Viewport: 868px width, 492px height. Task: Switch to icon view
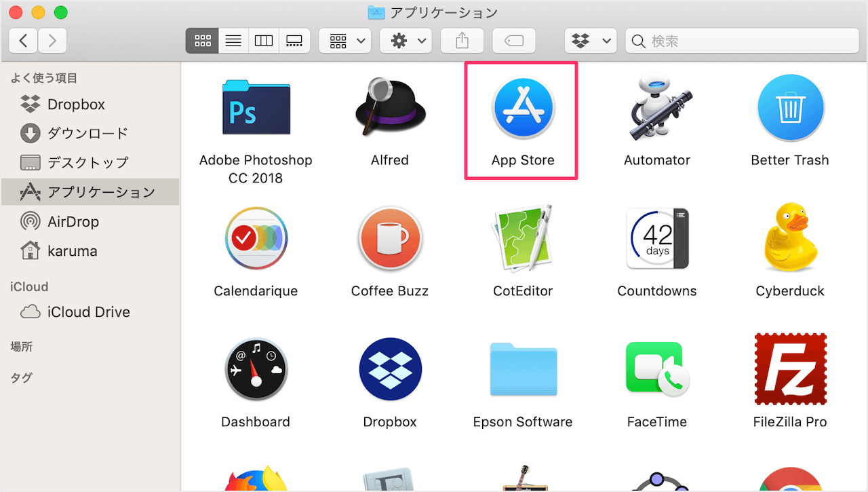202,41
